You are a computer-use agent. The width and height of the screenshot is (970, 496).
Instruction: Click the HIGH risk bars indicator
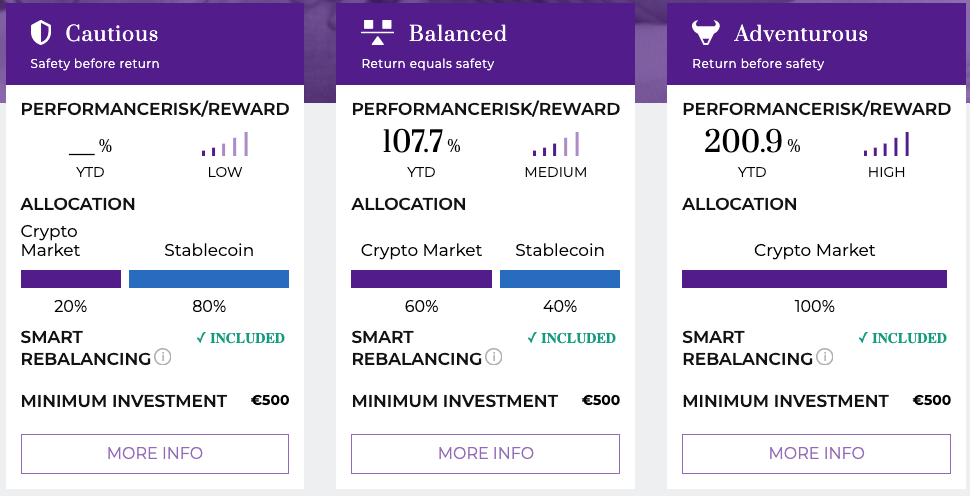coord(886,144)
